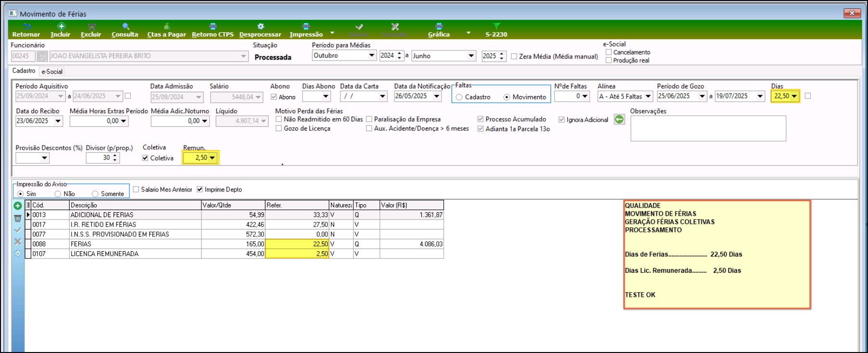Open the Junho month dropdown

click(x=471, y=56)
